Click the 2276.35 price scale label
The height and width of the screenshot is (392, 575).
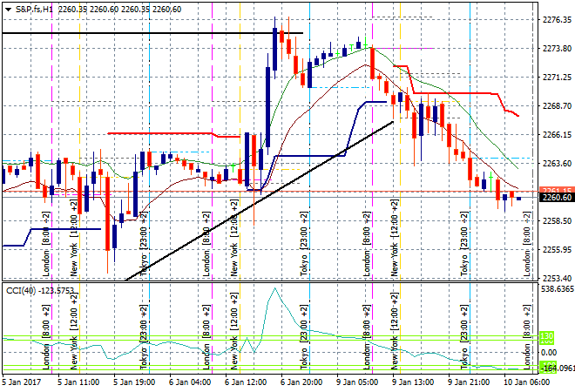[556, 20]
